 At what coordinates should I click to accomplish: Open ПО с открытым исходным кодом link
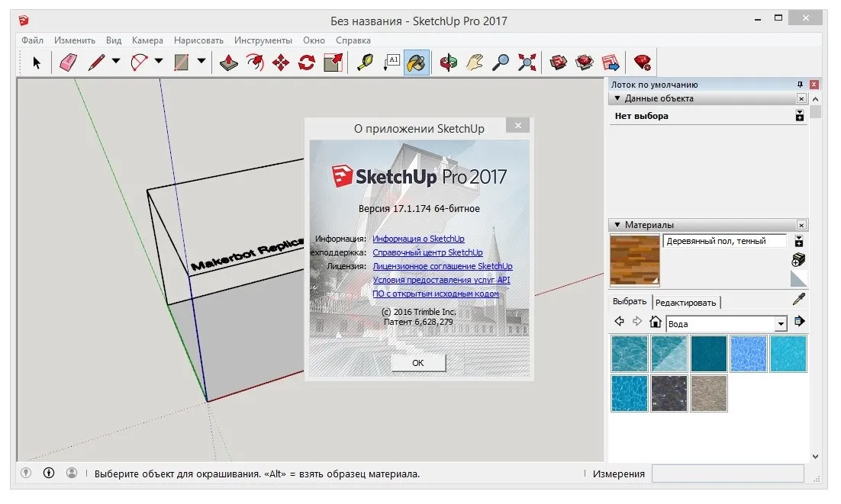[436, 294]
